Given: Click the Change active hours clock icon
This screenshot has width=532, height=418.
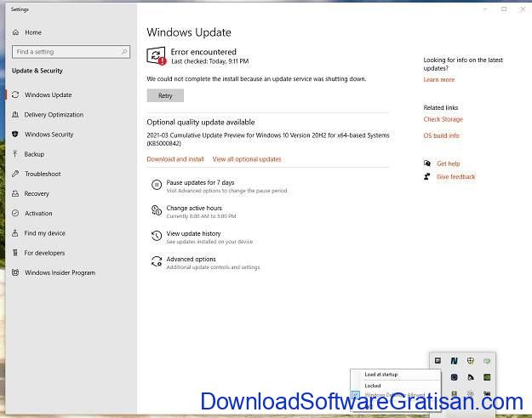Looking at the screenshot, I should click(x=157, y=210).
